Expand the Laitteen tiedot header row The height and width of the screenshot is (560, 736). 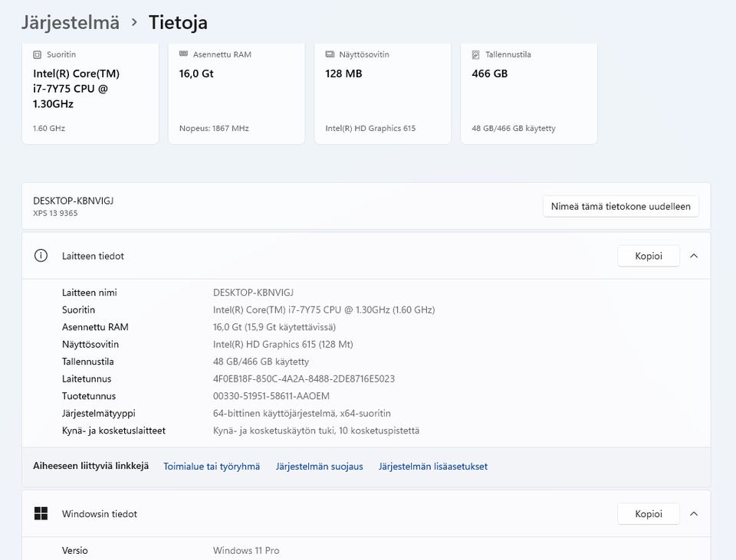(x=366, y=256)
